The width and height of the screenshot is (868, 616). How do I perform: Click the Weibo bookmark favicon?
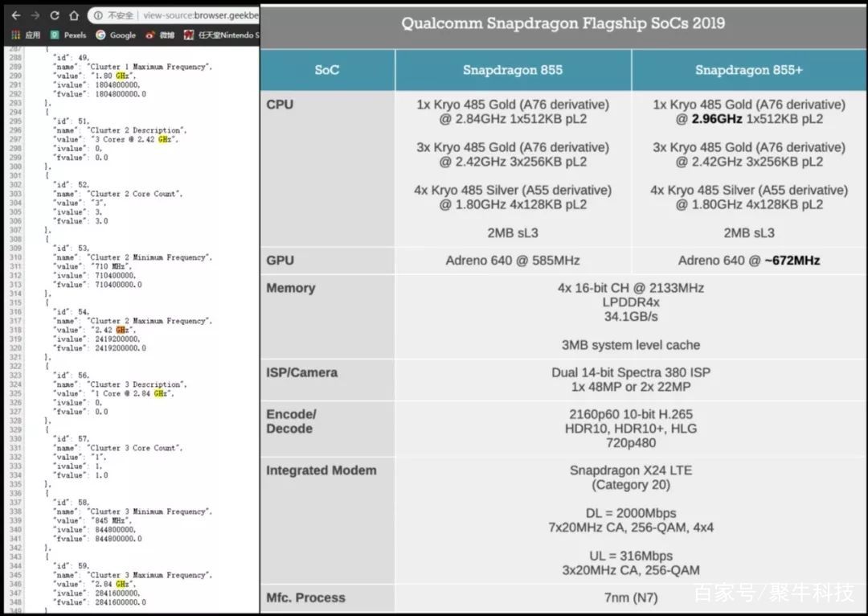[150, 35]
